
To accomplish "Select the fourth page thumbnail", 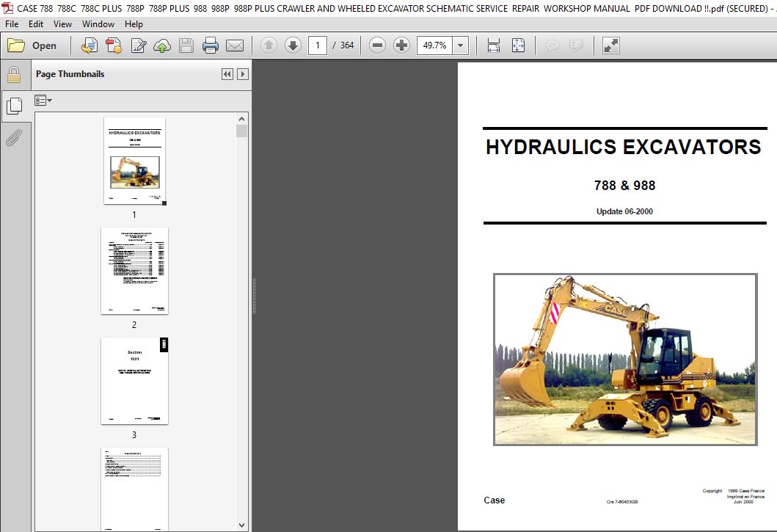I will coord(134,489).
